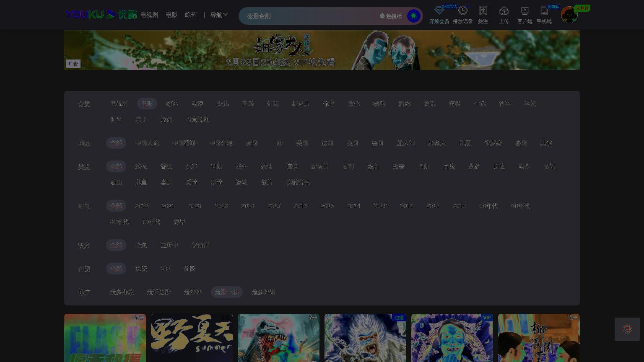
Task: Select 更早 in 时间 filter
Action: [x=179, y=222]
